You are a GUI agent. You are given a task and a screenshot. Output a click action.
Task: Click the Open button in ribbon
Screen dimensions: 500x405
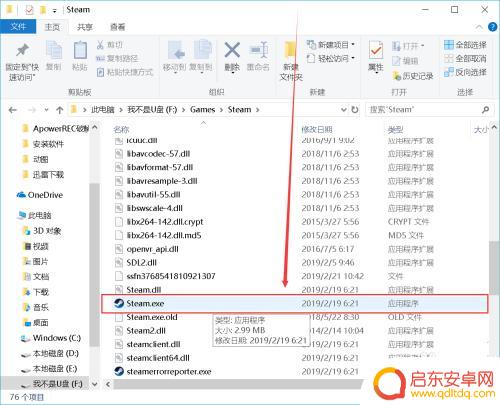click(x=408, y=46)
